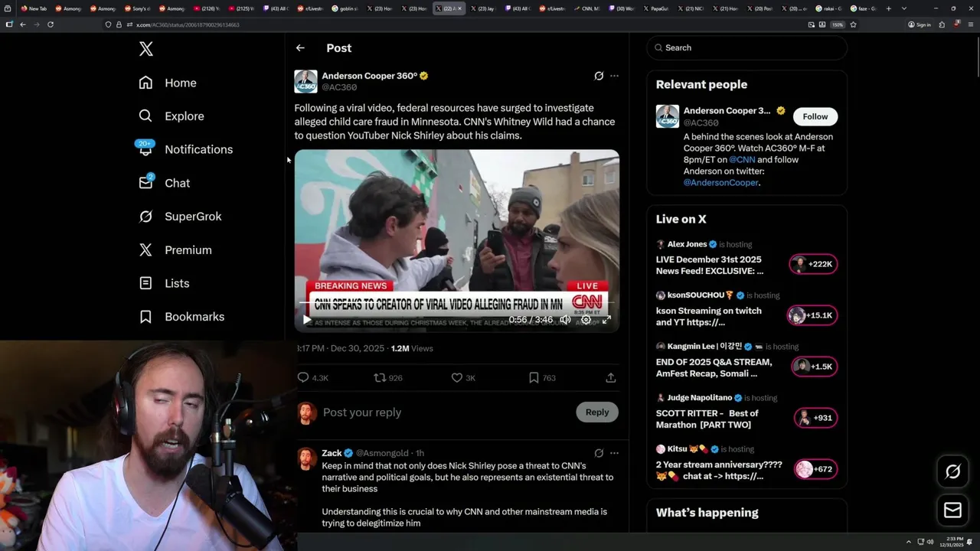Open video settings gear

tap(586, 320)
